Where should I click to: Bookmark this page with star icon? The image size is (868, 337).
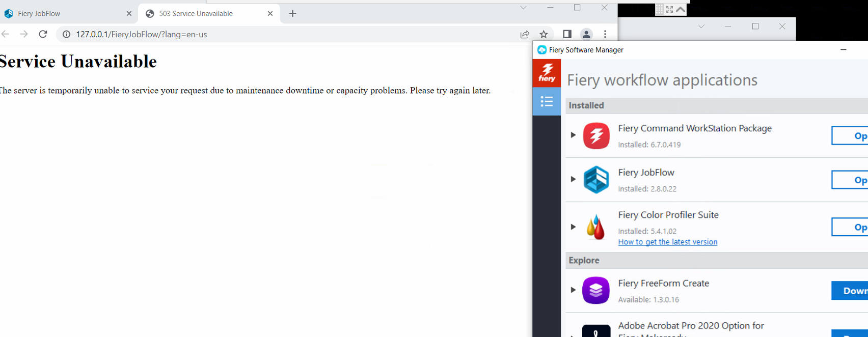click(x=544, y=34)
